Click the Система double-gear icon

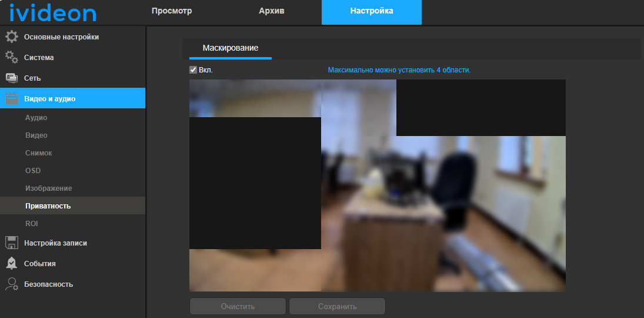tap(12, 57)
